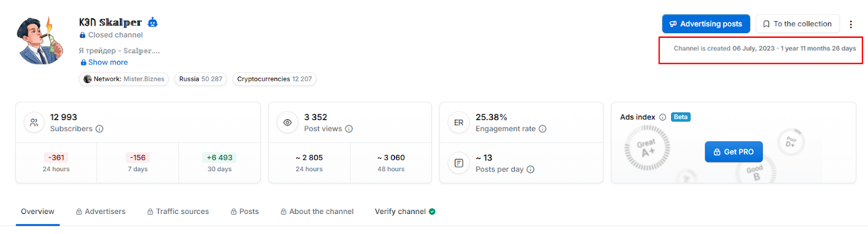Viewport: 868px width, 234px height.
Task: Add channel with To the collection
Action: [x=797, y=24]
